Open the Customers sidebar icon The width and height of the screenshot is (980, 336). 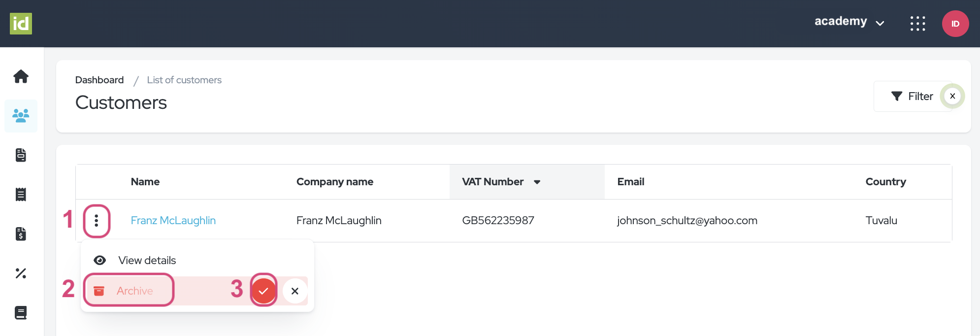coord(21,116)
